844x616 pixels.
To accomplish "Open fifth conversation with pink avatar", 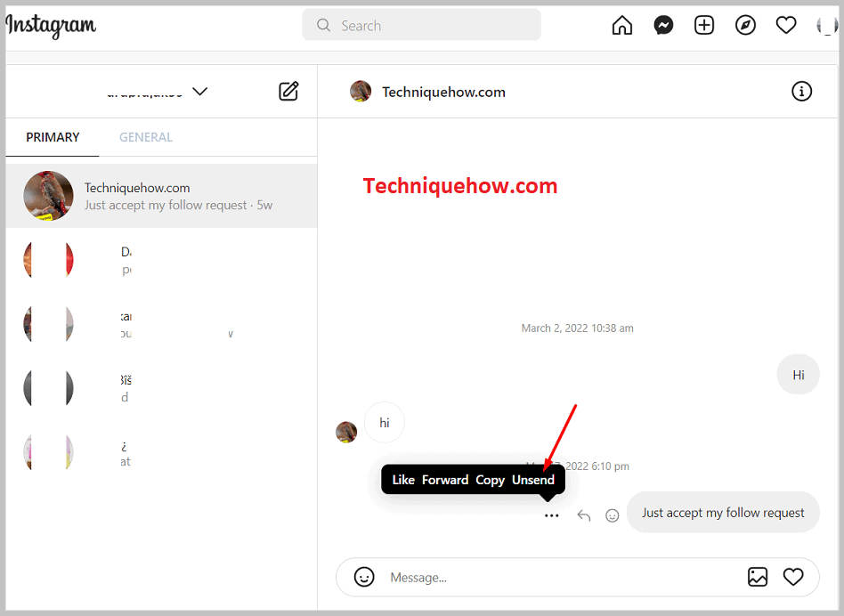I will click(161, 453).
